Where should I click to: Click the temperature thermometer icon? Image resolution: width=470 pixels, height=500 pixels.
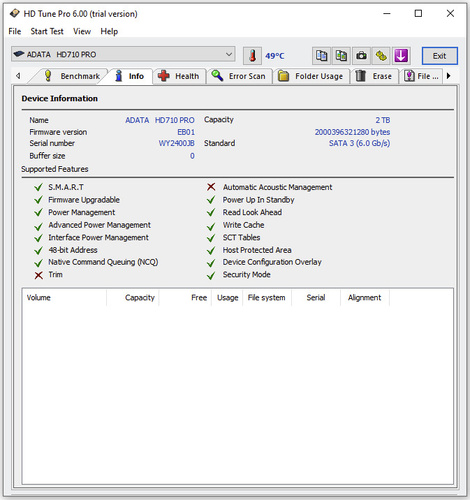tap(252, 56)
